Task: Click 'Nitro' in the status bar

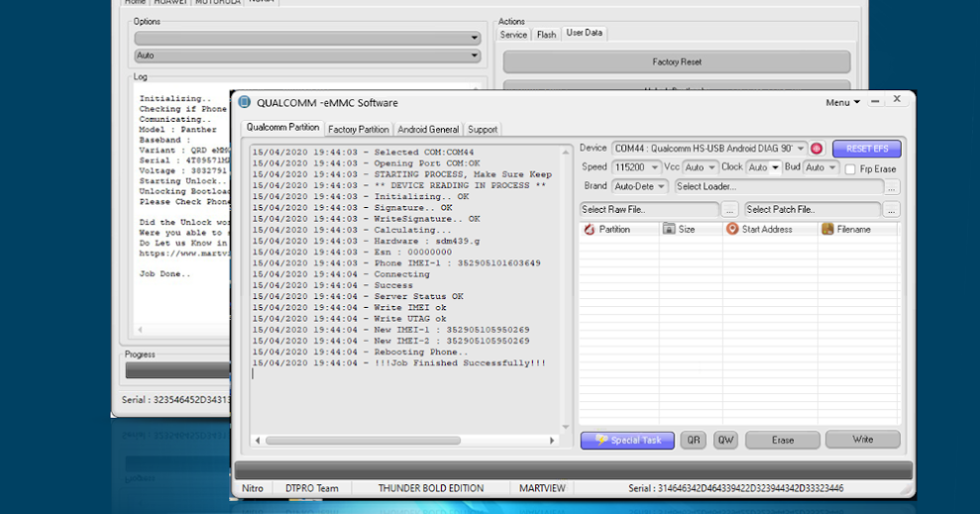Action: coord(253,488)
